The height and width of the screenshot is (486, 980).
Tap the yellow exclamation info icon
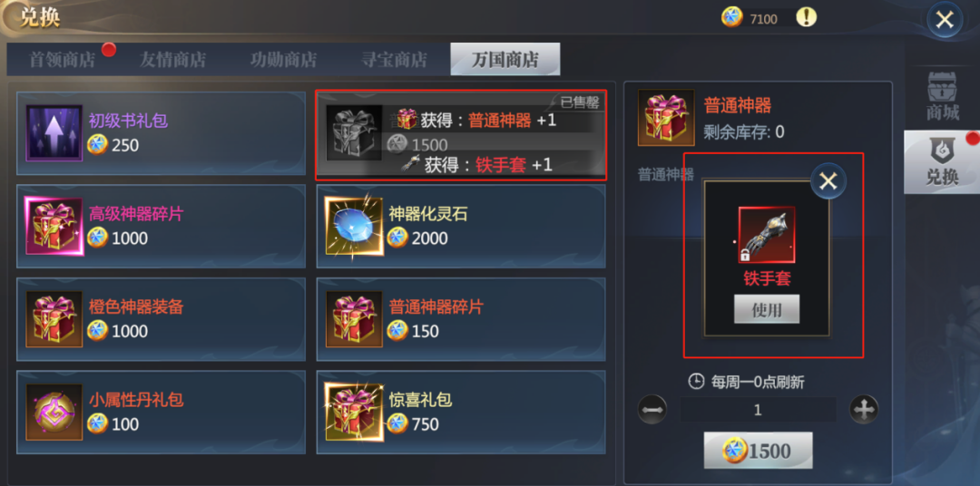tap(807, 17)
